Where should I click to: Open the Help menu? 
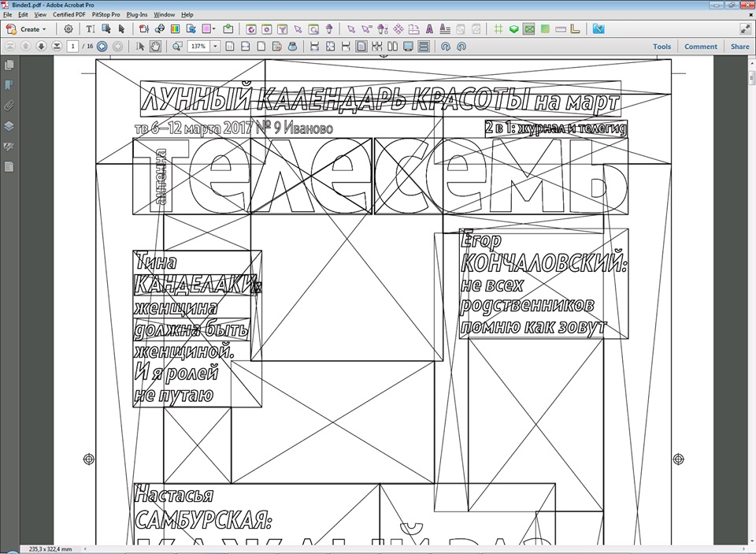point(187,14)
